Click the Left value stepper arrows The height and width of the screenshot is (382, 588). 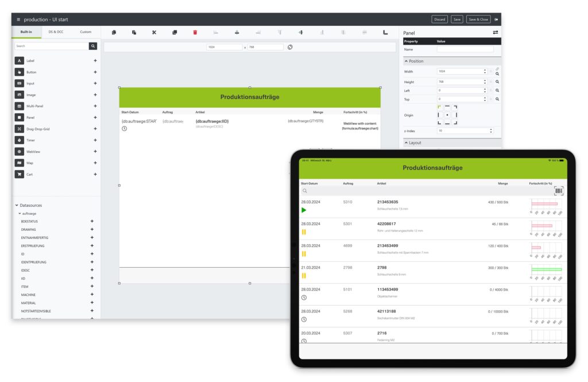[485, 90]
